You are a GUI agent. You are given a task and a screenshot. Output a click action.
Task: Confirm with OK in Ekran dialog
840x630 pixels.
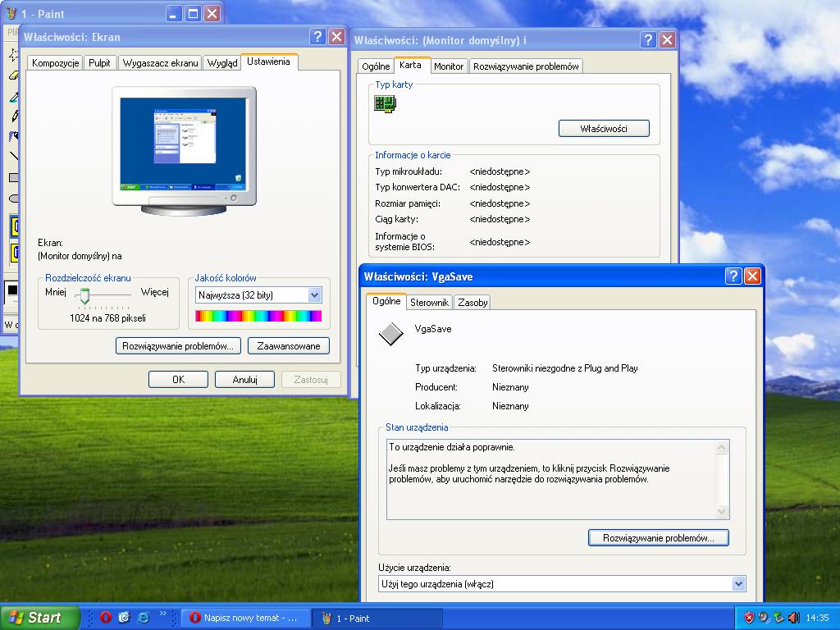tap(178, 379)
